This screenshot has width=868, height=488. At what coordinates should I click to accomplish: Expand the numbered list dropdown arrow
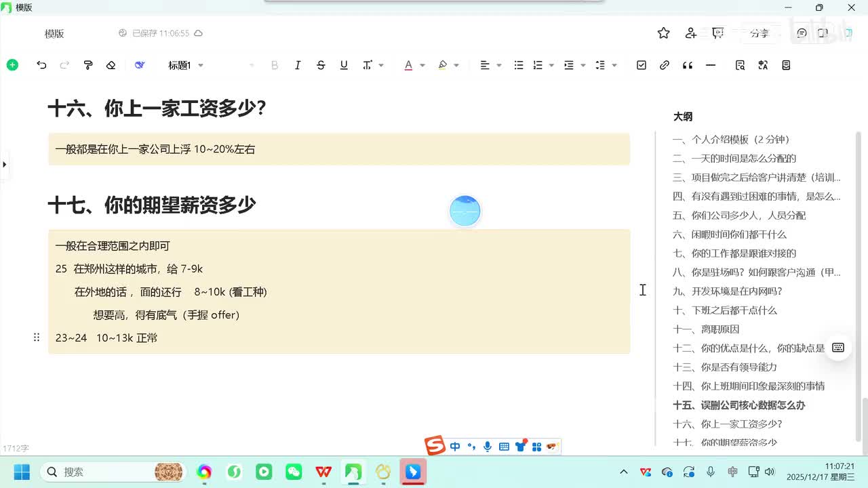click(551, 65)
